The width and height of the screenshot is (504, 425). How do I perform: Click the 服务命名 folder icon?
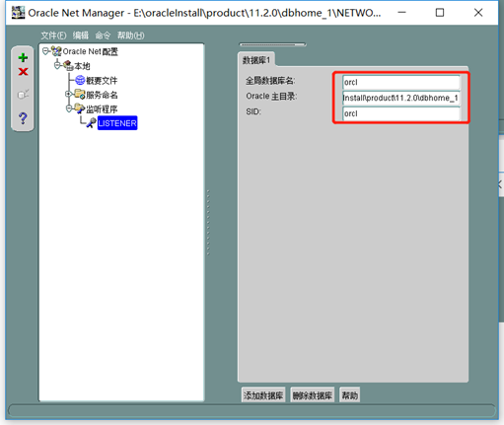[80, 95]
